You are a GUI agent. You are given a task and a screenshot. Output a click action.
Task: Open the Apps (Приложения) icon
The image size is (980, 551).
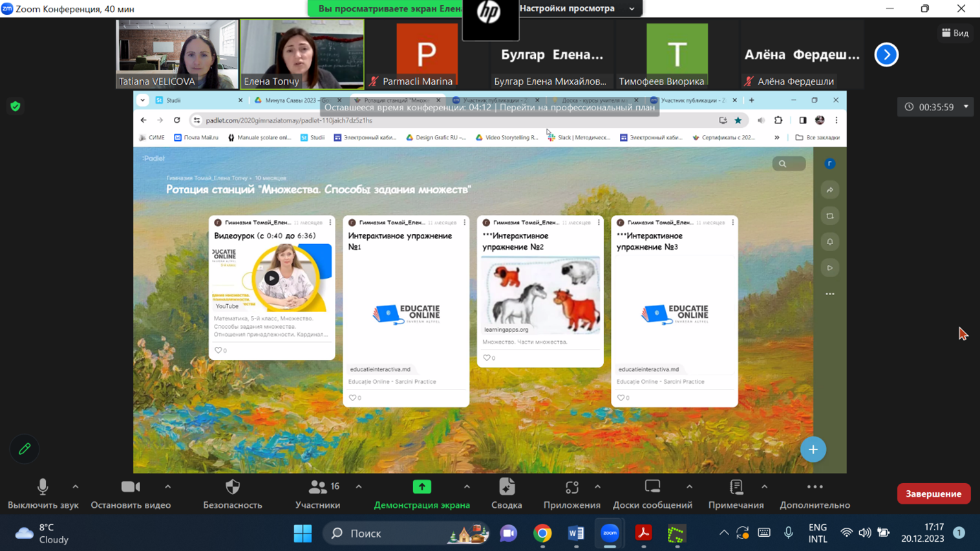coord(571,487)
